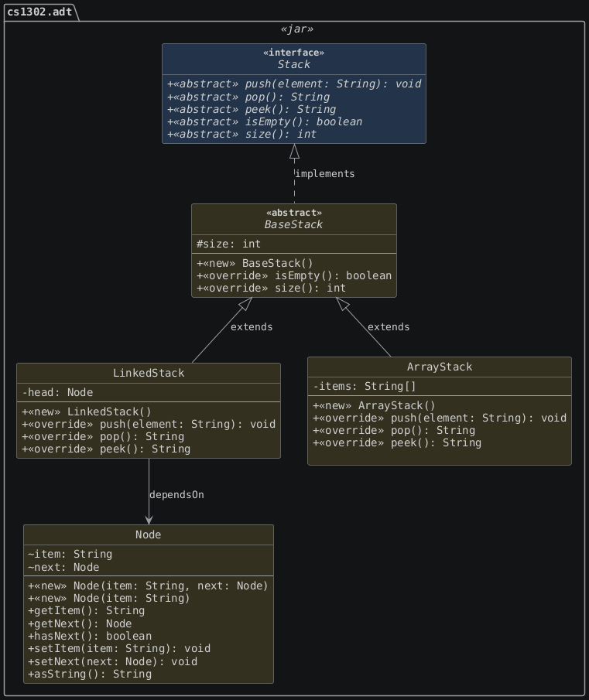Select getNext(): Node method
Viewport: 589px width, 700px height.
(x=80, y=623)
